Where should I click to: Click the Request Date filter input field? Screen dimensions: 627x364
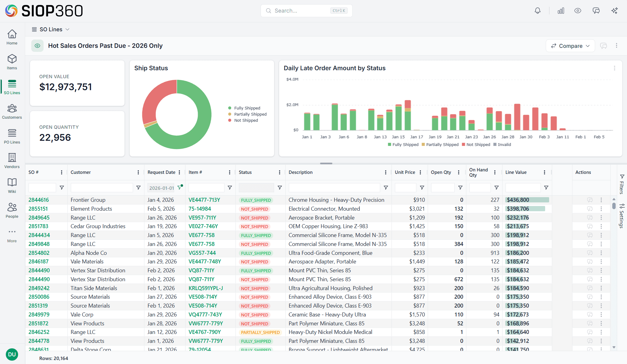pyautogui.click(x=161, y=187)
